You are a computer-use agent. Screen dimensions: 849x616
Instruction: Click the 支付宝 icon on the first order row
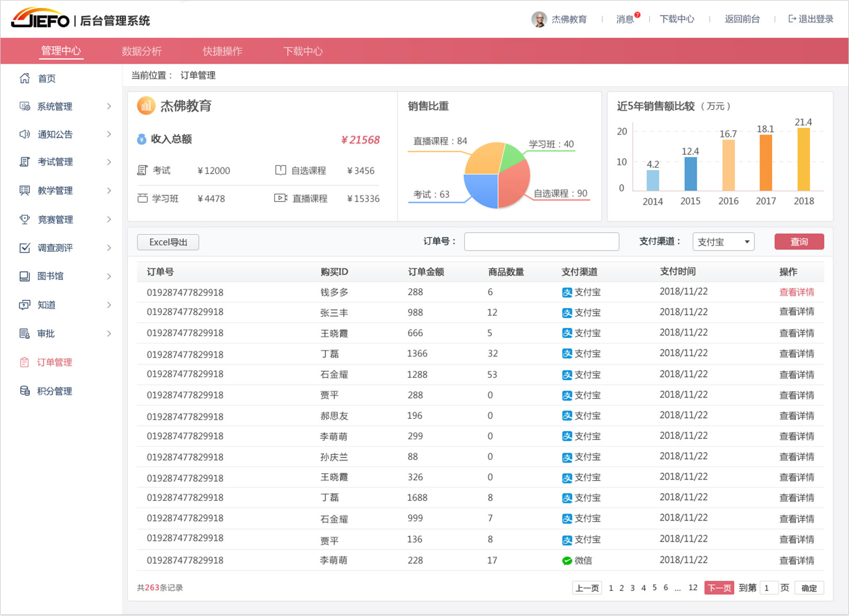tap(567, 292)
